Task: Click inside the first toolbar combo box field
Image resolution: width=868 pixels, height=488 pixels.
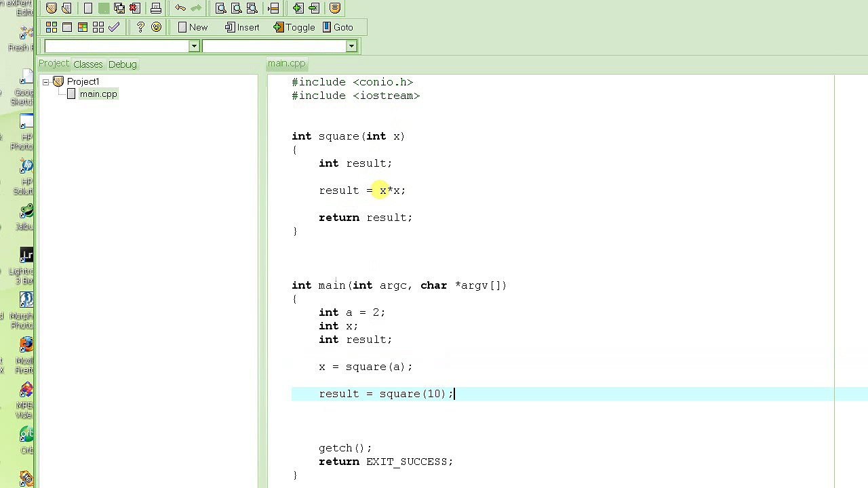Action: click(x=117, y=46)
